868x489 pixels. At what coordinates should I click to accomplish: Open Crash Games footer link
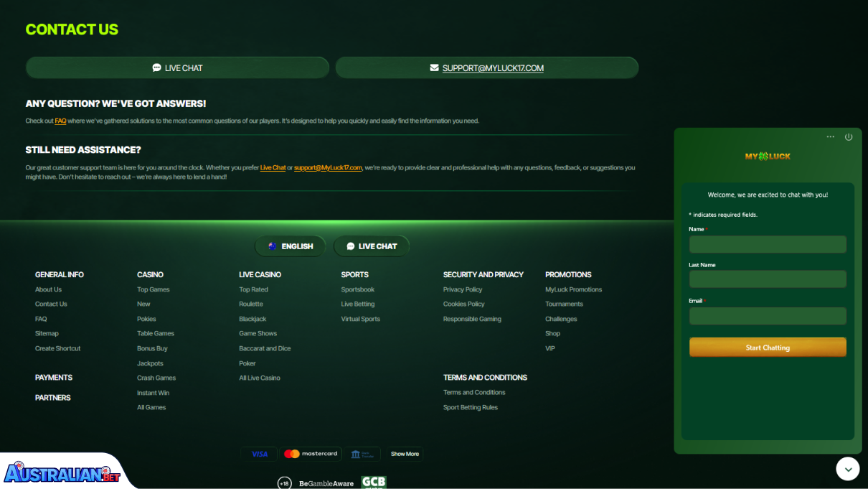coord(156,378)
